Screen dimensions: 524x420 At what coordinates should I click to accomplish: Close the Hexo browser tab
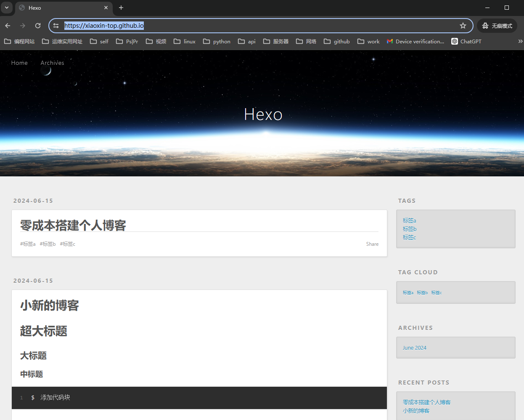click(106, 8)
